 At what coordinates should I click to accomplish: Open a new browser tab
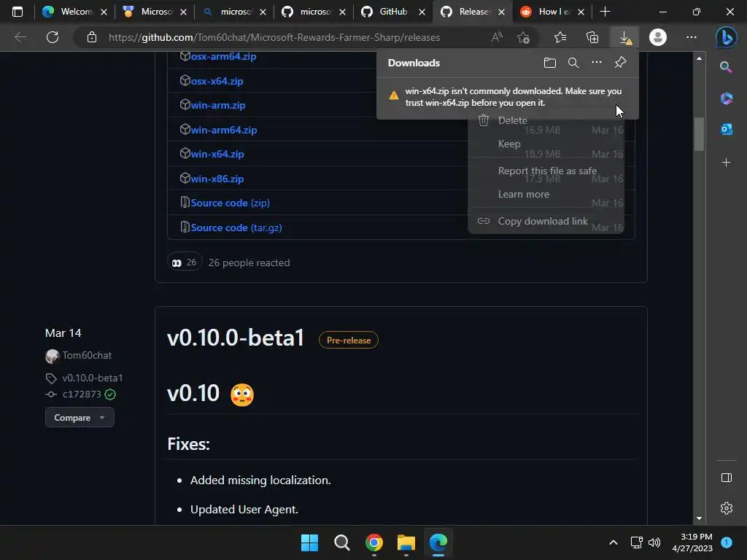[x=605, y=12]
